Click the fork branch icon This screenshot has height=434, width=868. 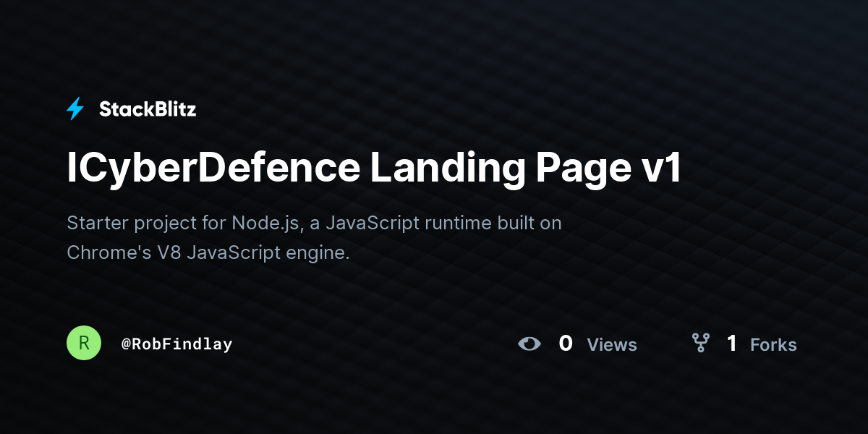click(700, 343)
